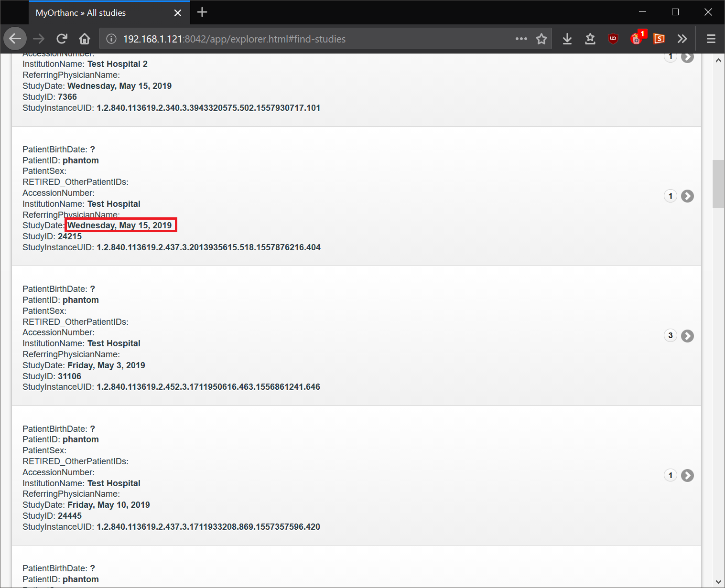Click series count badge for study 24215

point(671,196)
